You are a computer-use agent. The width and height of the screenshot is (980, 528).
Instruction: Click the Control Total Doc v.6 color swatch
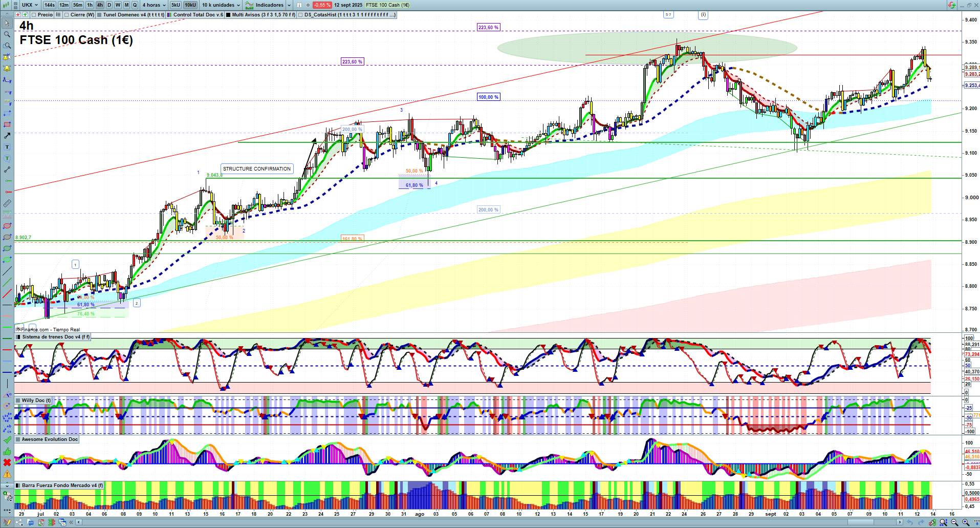[x=169, y=15]
